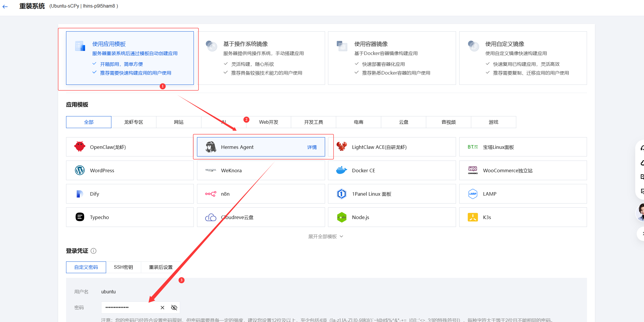Choose the 使用容器镜像 option card
The height and width of the screenshot is (322, 644).
click(x=392, y=58)
